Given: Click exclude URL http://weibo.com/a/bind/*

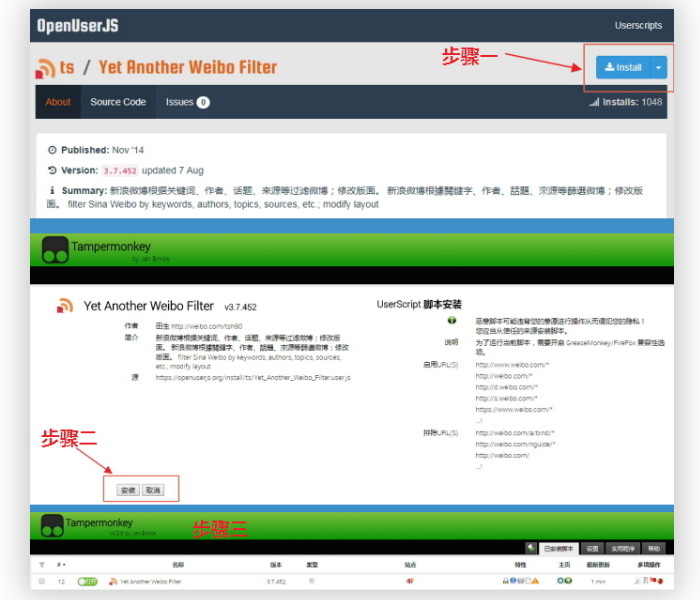Looking at the screenshot, I should coord(515,433).
